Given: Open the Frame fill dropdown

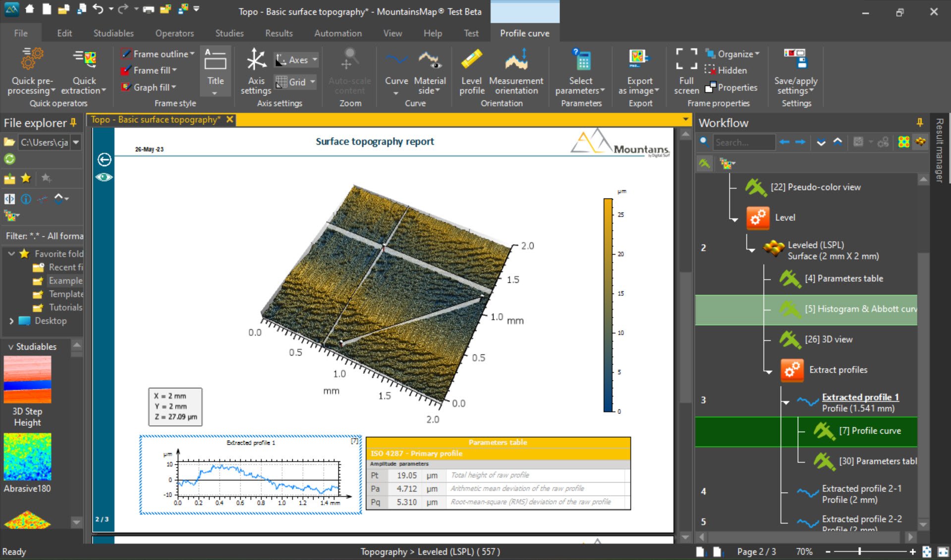Looking at the screenshot, I should coord(150,70).
